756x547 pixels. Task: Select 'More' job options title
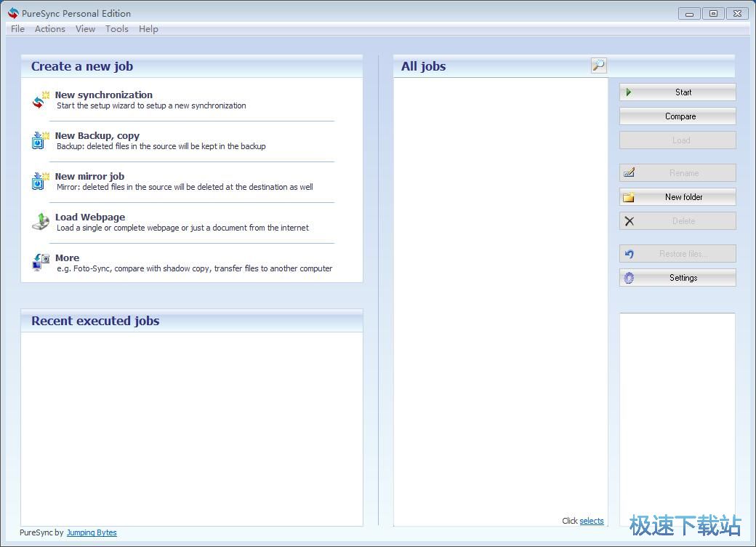(67, 257)
